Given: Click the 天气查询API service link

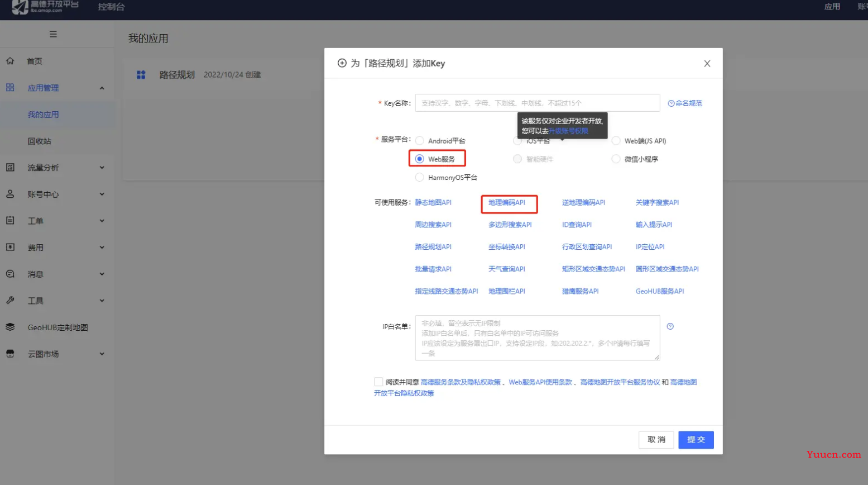Looking at the screenshot, I should pyautogui.click(x=507, y=269).
